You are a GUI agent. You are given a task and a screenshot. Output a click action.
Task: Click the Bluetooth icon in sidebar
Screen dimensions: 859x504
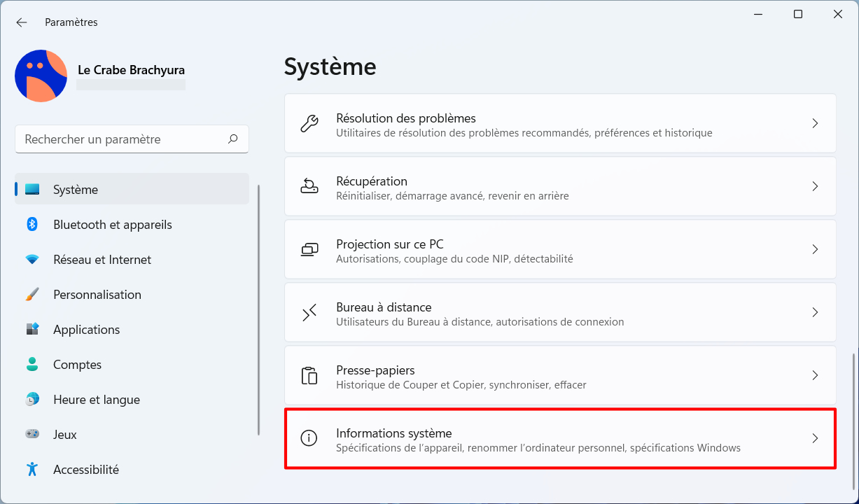point(32,224)
